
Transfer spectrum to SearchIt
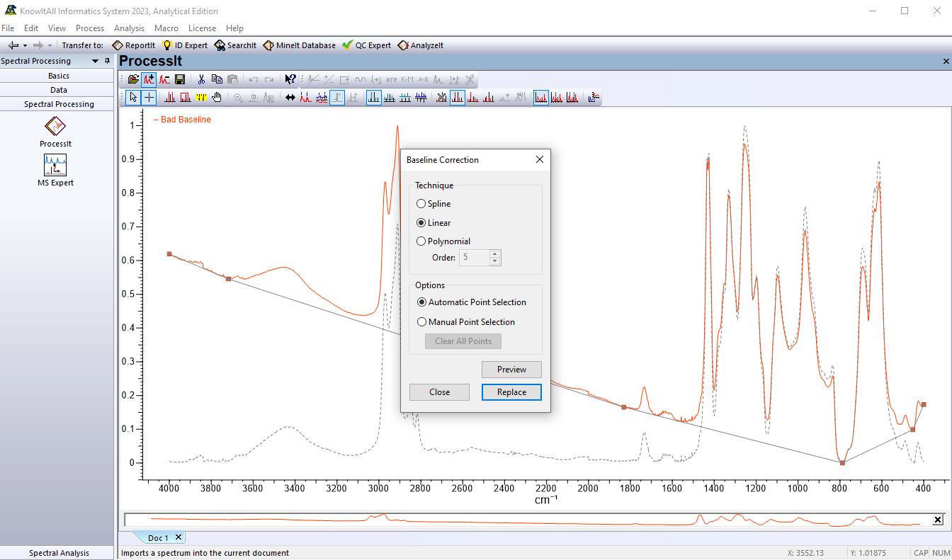(x=236, y=45)
